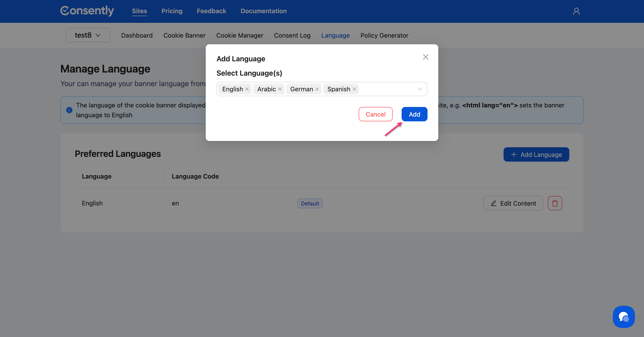Image resolution: width=644 pixels, height=337 pixels.
Task: Remove the German language tag
Action: coord(317,89)
